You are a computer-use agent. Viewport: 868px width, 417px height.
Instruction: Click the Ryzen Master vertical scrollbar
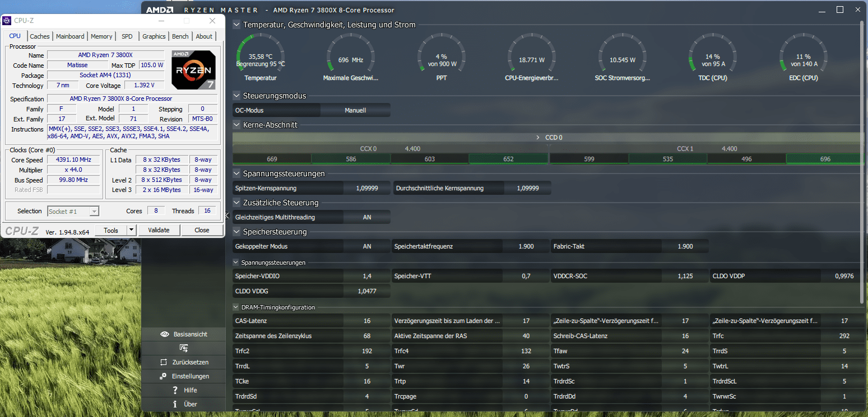click(x=862, y=162)
